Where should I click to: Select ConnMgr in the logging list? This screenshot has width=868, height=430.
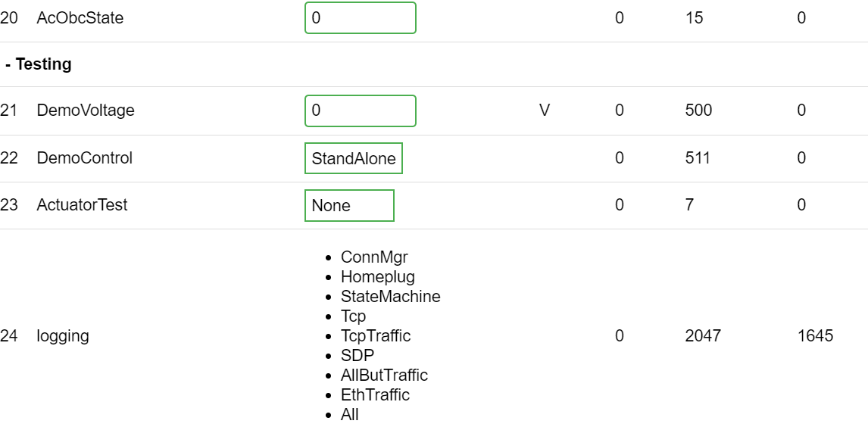coord(374,257)
